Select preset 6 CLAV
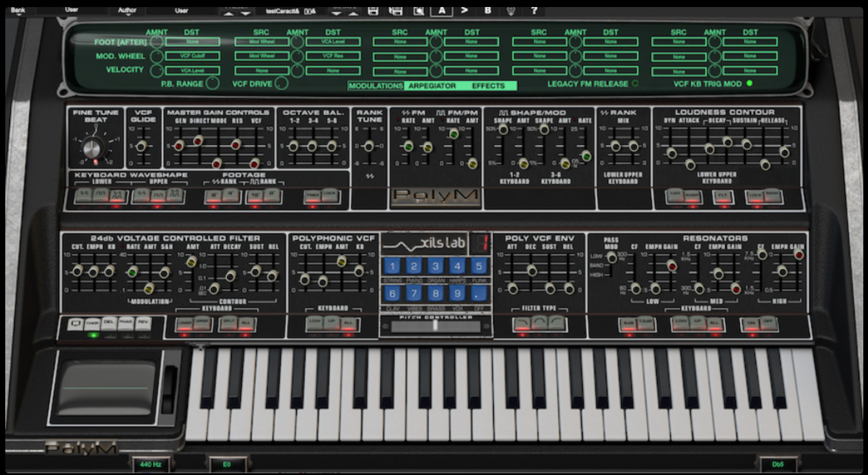This screenshot has height=475, width=868. tap(392, 293)
